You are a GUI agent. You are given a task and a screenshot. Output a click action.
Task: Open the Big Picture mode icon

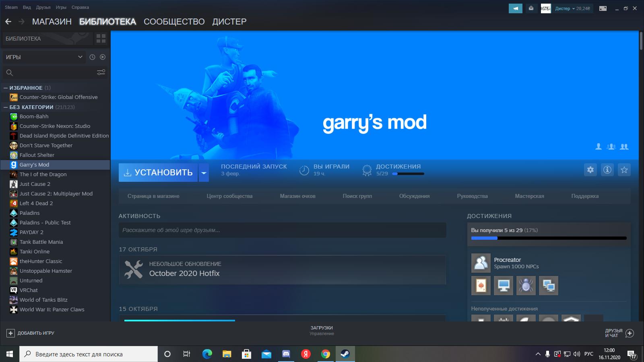603,8
